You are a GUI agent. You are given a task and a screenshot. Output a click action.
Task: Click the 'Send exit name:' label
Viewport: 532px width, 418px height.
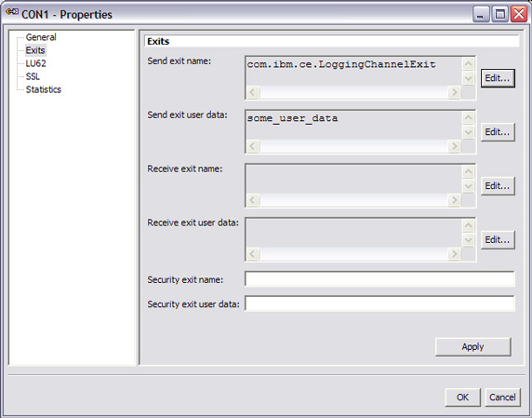(180, 61)
